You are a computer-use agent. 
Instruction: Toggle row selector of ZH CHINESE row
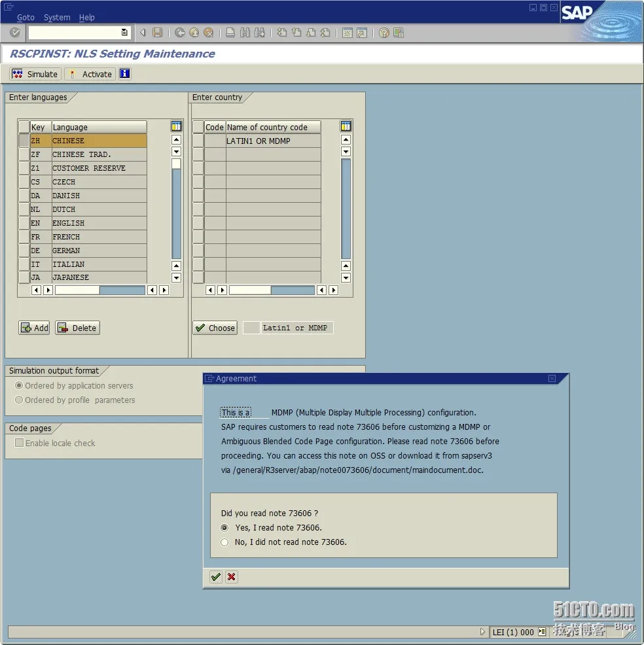click(24, 140)
